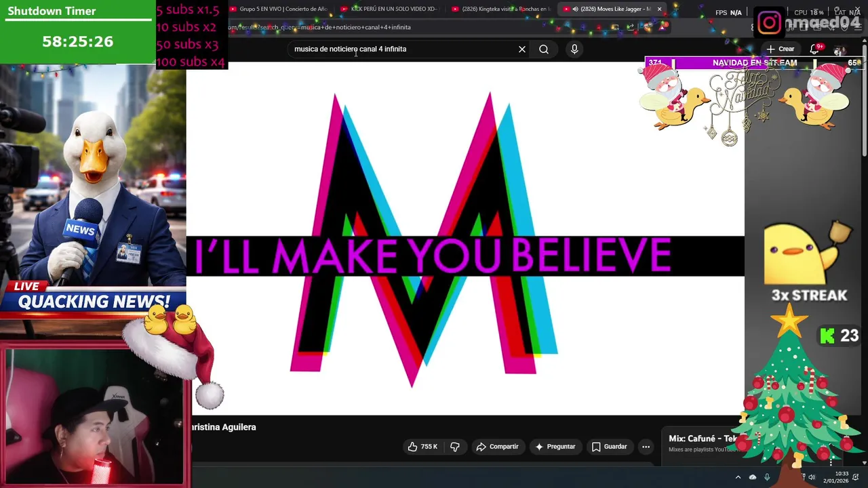868x488 pixels.
Task: Dislike the video with thumbs-down
Action: click(455, 447)
